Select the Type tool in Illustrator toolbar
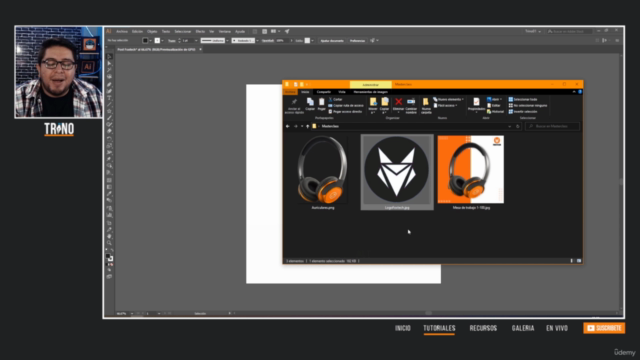Image resolution: width=640 pixels, height=360 pixels. pos(109,98)
